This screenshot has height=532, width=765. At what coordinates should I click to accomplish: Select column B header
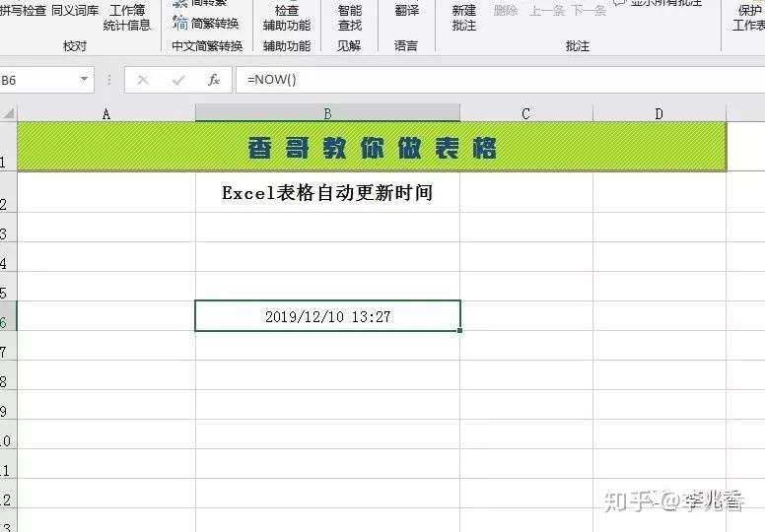click(327, 113)
